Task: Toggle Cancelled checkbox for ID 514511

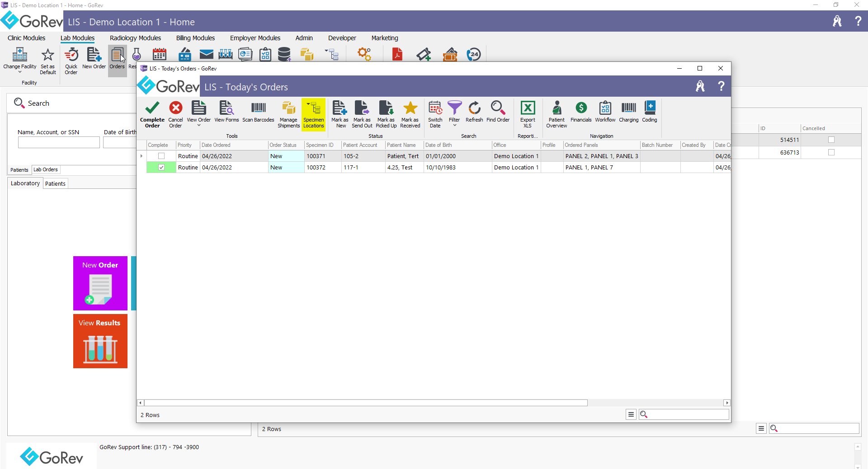Action: [x=831, y=140]
